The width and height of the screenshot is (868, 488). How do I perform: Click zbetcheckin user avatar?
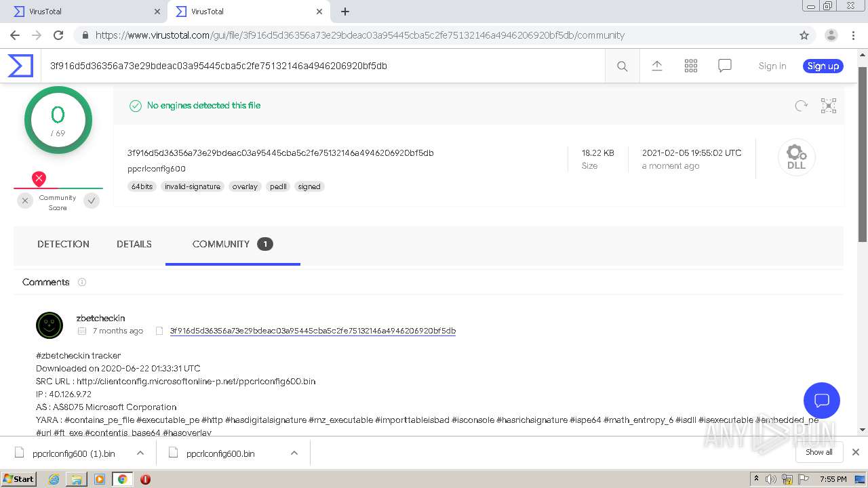tap(50, 325)
